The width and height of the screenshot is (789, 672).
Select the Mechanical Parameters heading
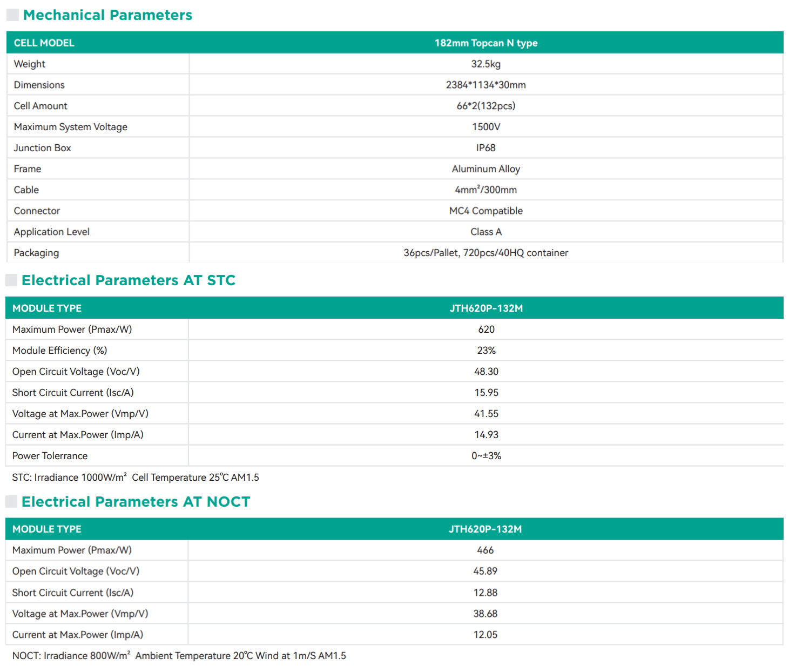pos(107,15)
